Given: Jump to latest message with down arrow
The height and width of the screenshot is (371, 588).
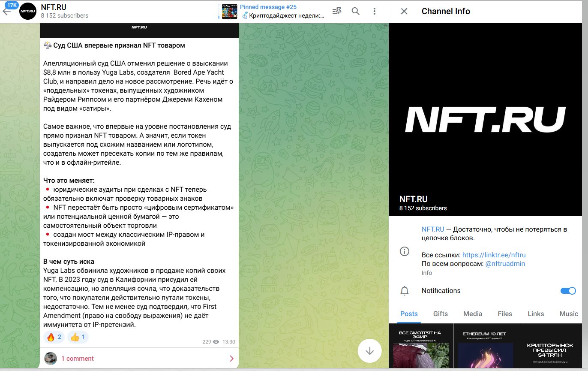Looking at the screenshot, I should (369, 351).
